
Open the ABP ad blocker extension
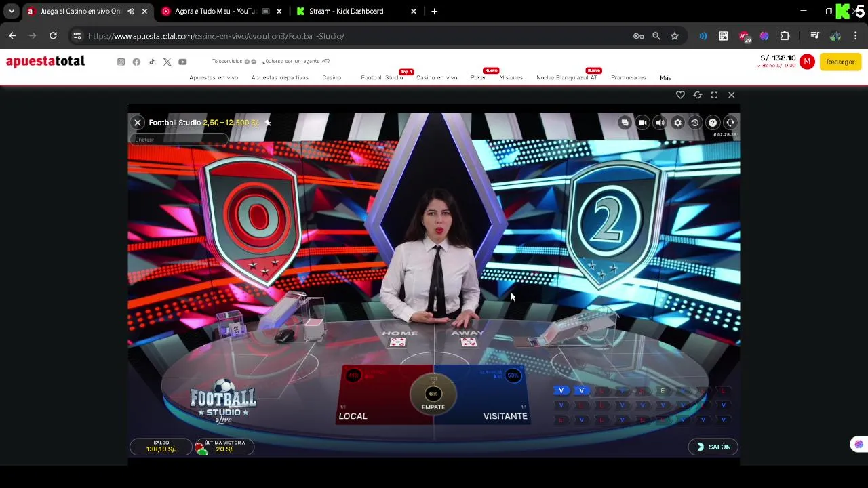[745, 36]
